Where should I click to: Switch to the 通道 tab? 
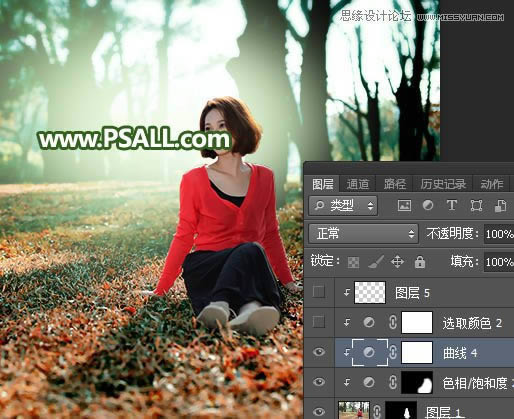point(358,184)
